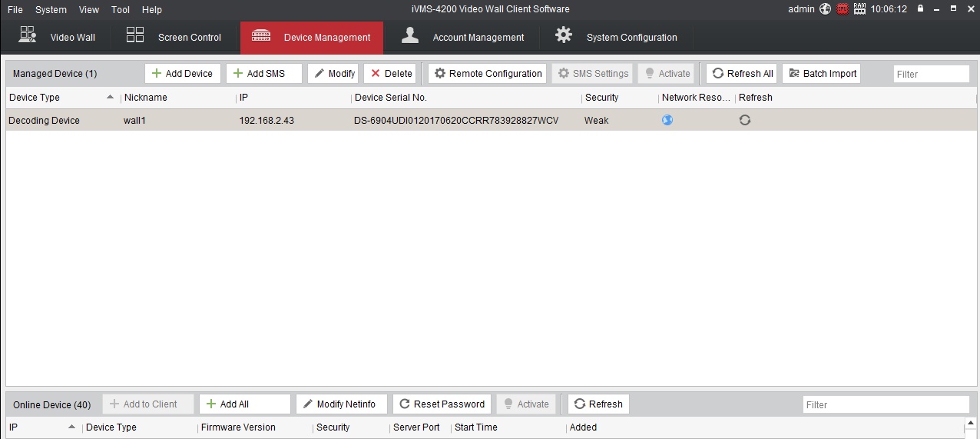
Task: Open the Tool menu
Action: [120, 9]
